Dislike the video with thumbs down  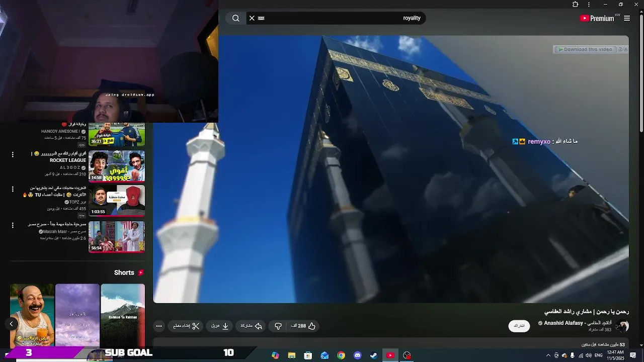[x=278, y=326]
